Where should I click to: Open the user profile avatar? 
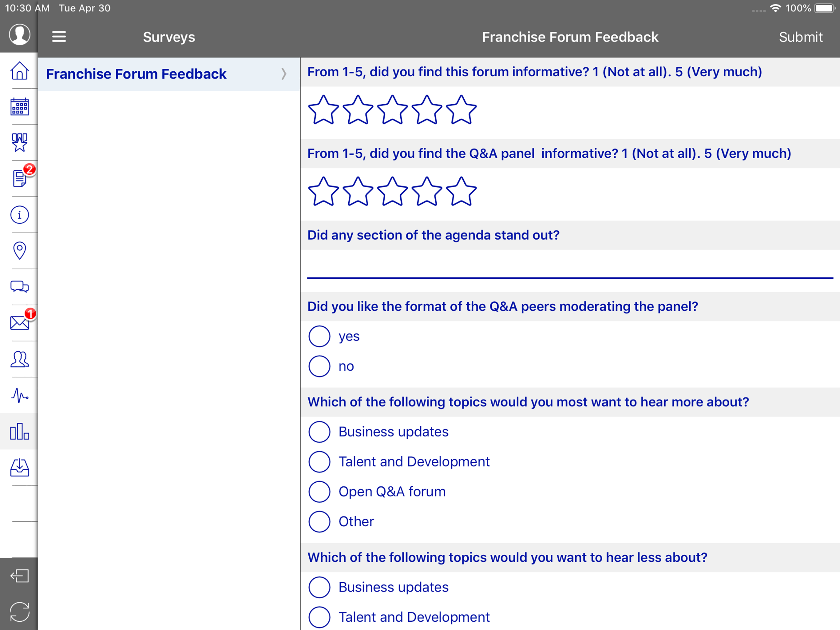[x=19, y=34]
